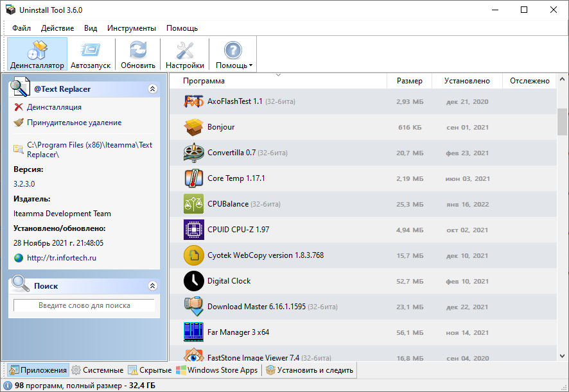
Task: Collapse the @Text Replacer details panel
Action: click(152, 89)
